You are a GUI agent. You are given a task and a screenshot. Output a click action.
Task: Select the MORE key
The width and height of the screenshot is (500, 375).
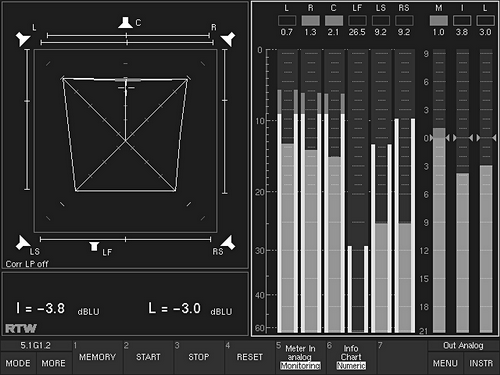tap(54, 363)
